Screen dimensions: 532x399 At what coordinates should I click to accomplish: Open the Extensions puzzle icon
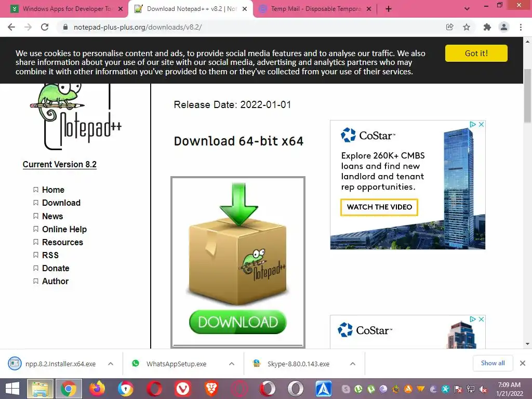click(487, 27)
